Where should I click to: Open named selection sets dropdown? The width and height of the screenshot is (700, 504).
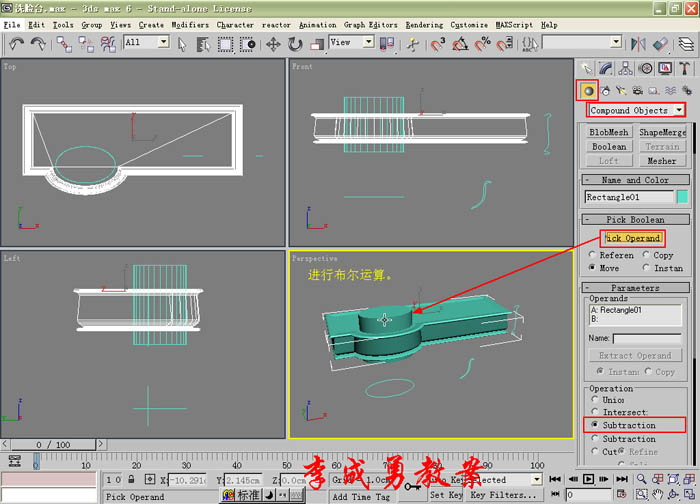tap(616, 42)
